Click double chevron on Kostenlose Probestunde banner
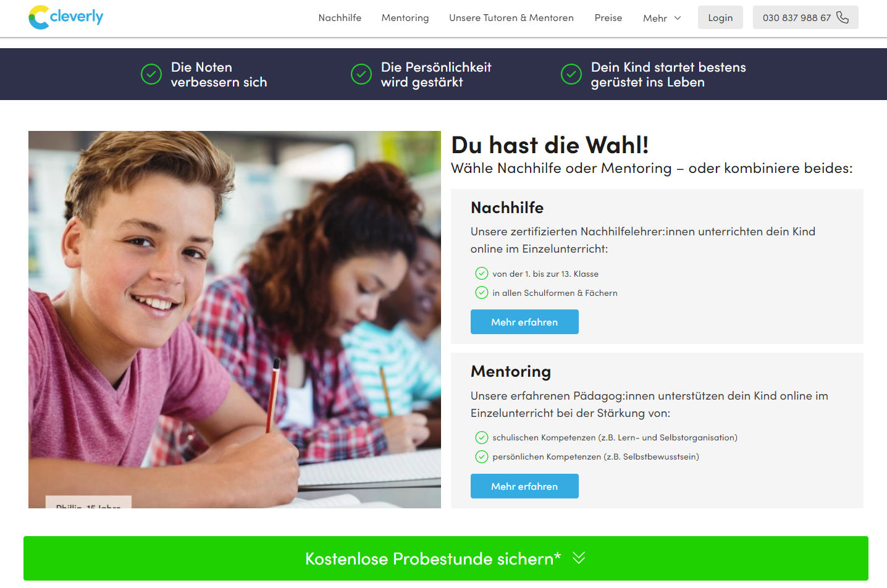 pyautogui.click(x=579, y=558)
